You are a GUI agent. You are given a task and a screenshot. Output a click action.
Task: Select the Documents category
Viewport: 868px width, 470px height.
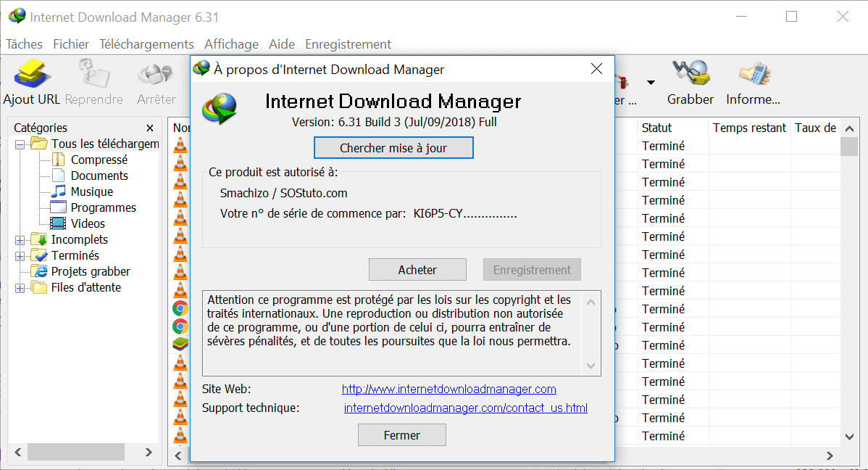click(100, 176)
